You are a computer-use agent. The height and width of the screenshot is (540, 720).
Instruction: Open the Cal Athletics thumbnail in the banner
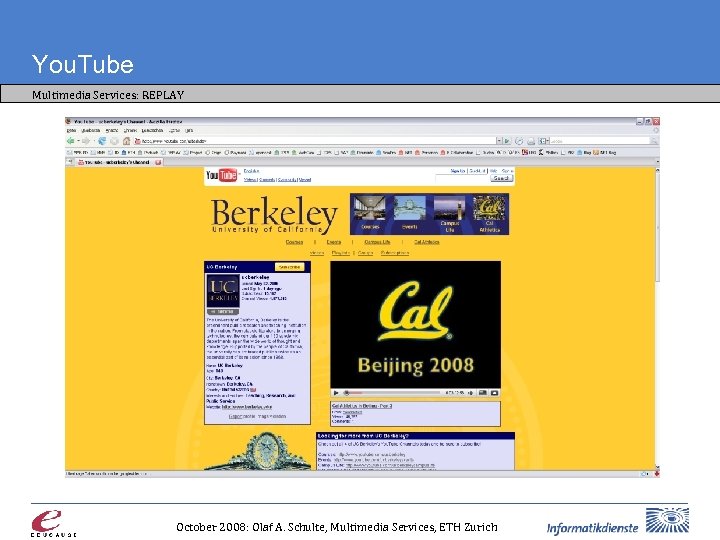[x=489, y=214]
